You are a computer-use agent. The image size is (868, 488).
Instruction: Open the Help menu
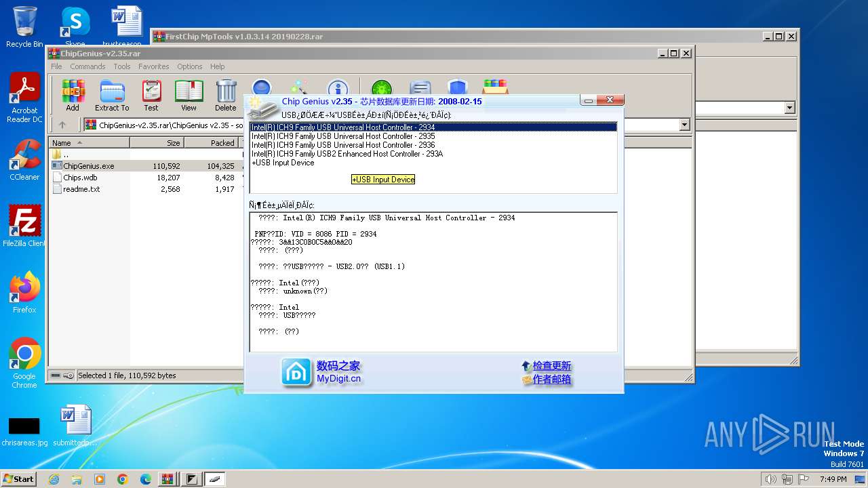click(x=218, y=66)
